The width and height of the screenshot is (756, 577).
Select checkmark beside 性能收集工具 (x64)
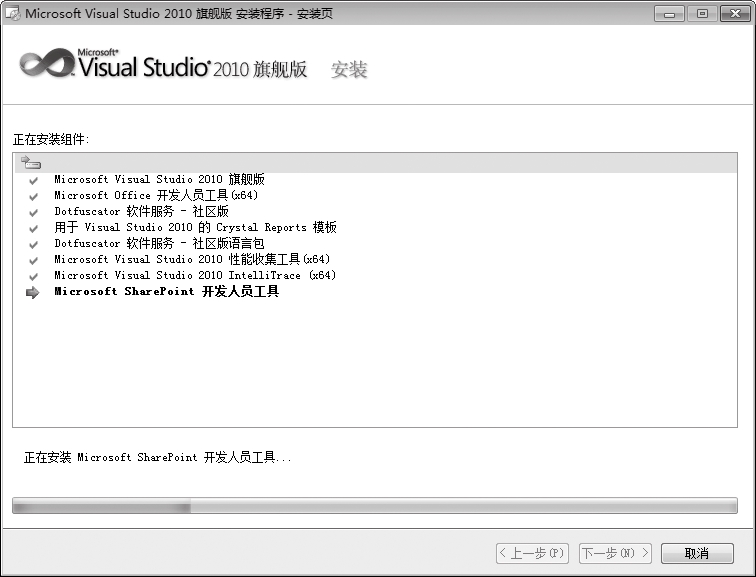pyautogui.click(x=33, y=260)
